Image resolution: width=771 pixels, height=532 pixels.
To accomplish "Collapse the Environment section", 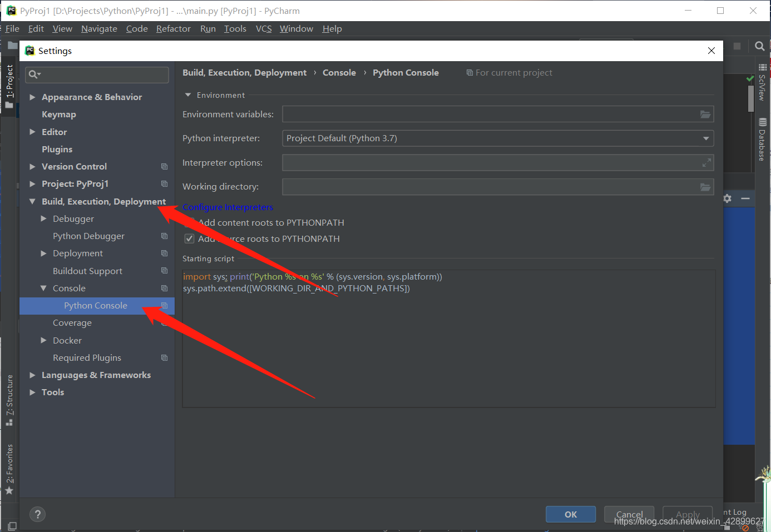I will click(x=188, y=95).
